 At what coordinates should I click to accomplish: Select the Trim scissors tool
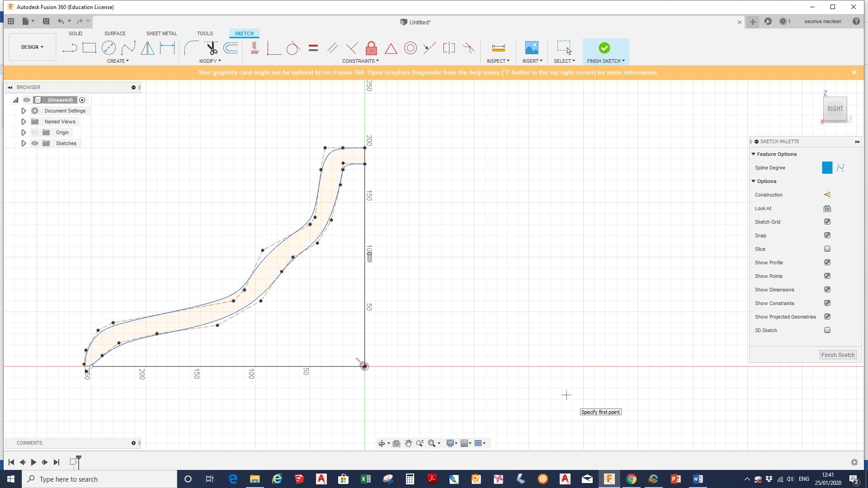coord(211,48)
